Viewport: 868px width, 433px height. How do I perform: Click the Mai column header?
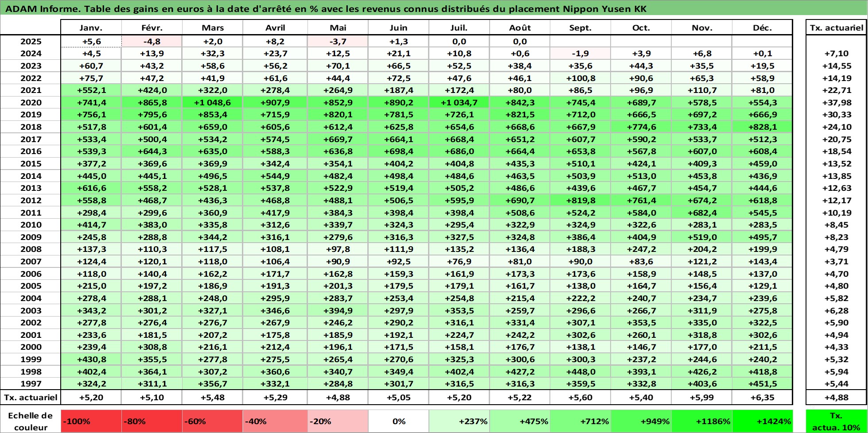tap(338, 27)
